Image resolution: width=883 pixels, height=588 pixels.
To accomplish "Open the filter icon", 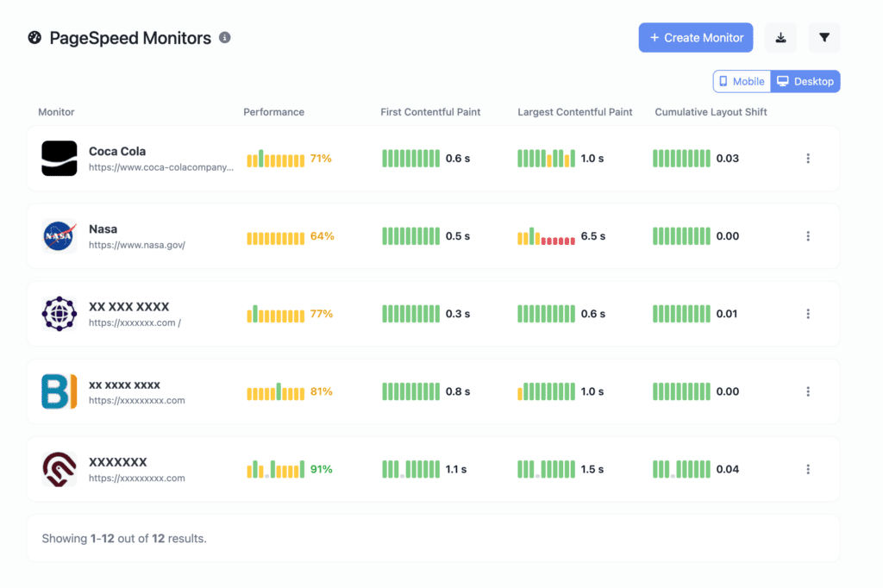I will click(x=824, y=37).
